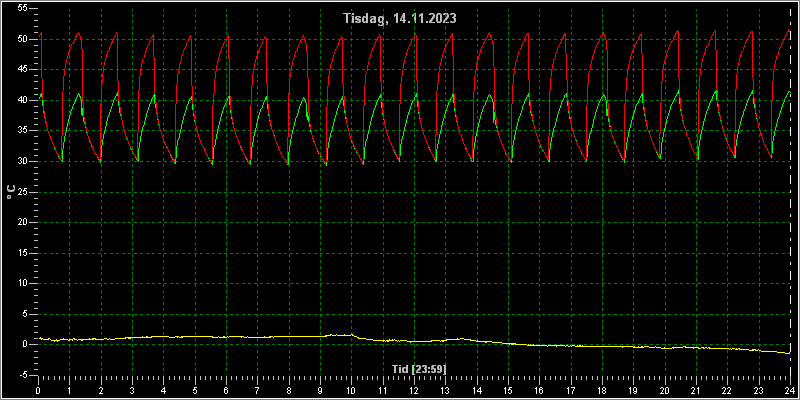
Task: Click the white dashed cursor line at 24h
Action: point(790,193)
